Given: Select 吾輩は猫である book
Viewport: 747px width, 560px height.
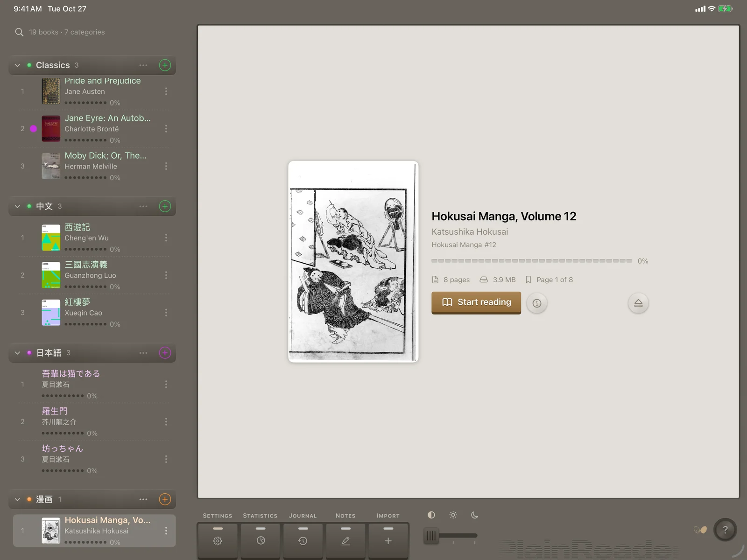Looking at the screenshot, I should [93, 385].
